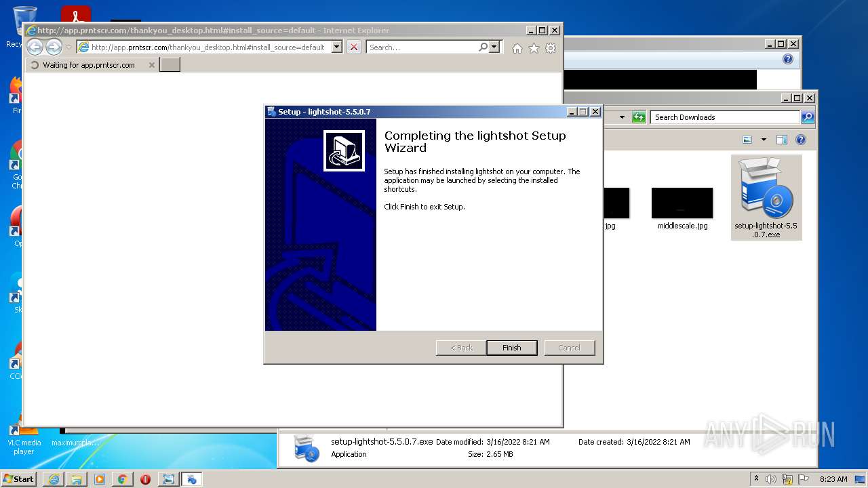Click the Back button in Setup wizard
868x488 pixels.
tap(461, 348)
